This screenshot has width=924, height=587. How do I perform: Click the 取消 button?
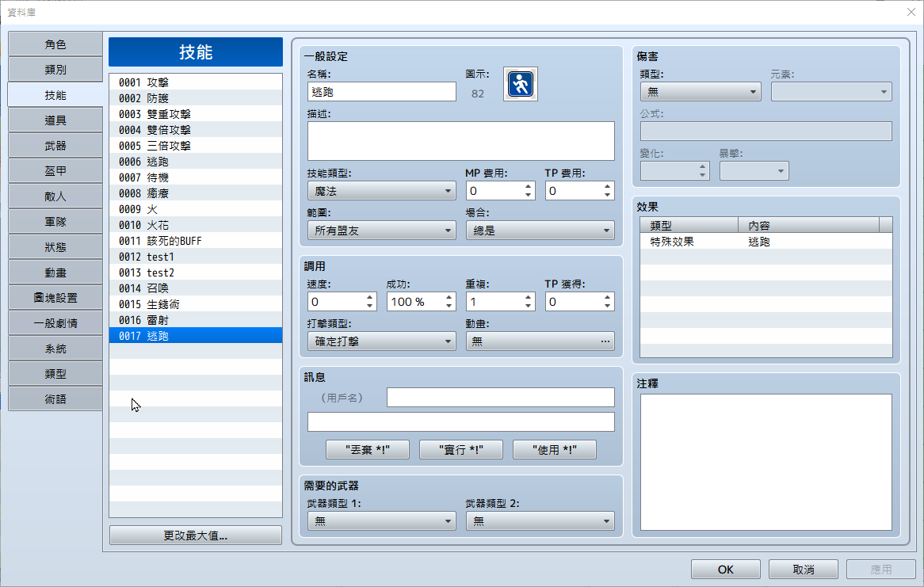click(x=804, y=570)
